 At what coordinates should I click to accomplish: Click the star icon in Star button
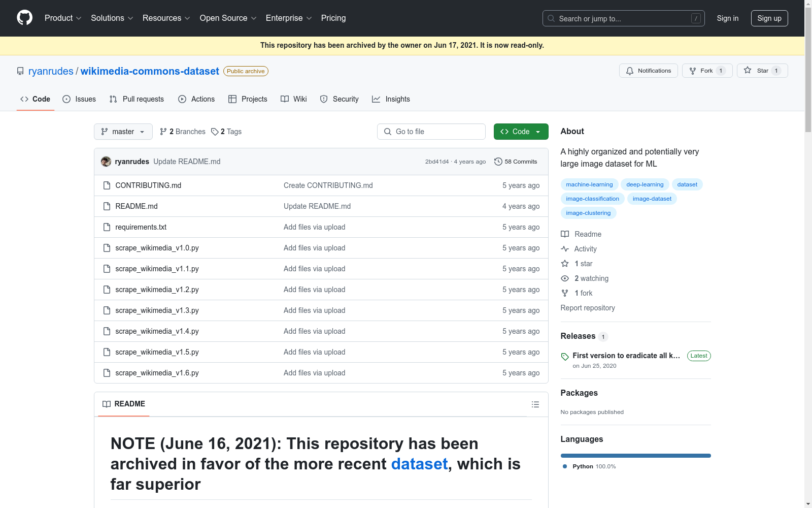click(748, 71)
